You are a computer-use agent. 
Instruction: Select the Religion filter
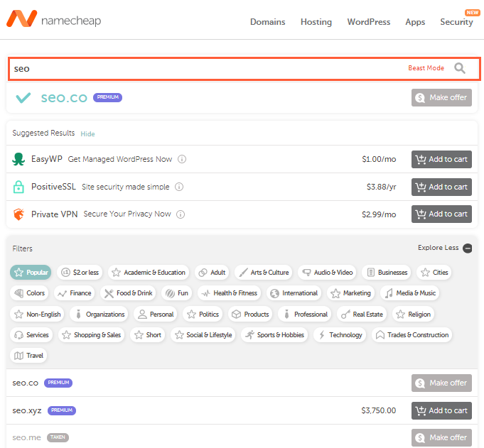[414, 315]
